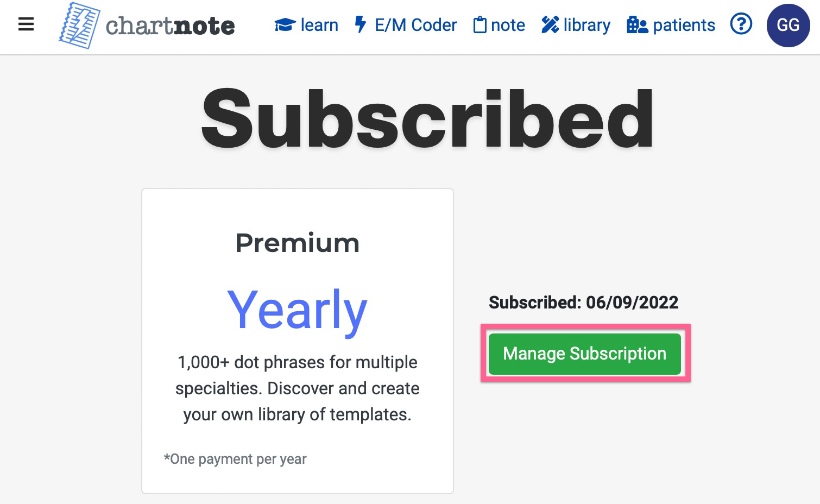The image size is (820, 504).
Task: Click the Subscribed page heading
Action: click(x=428, y=118)
